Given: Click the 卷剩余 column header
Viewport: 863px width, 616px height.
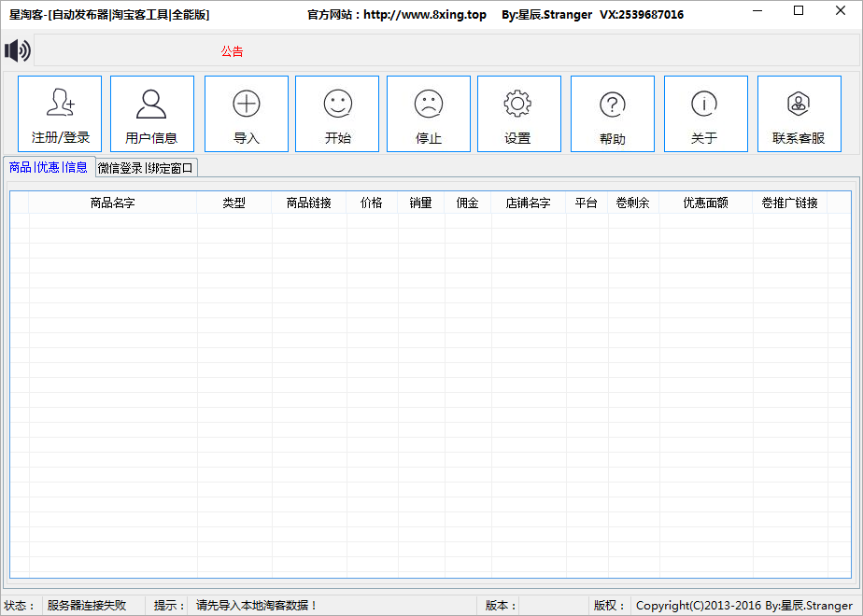Looking at the screenshot, I should (633, 203).
